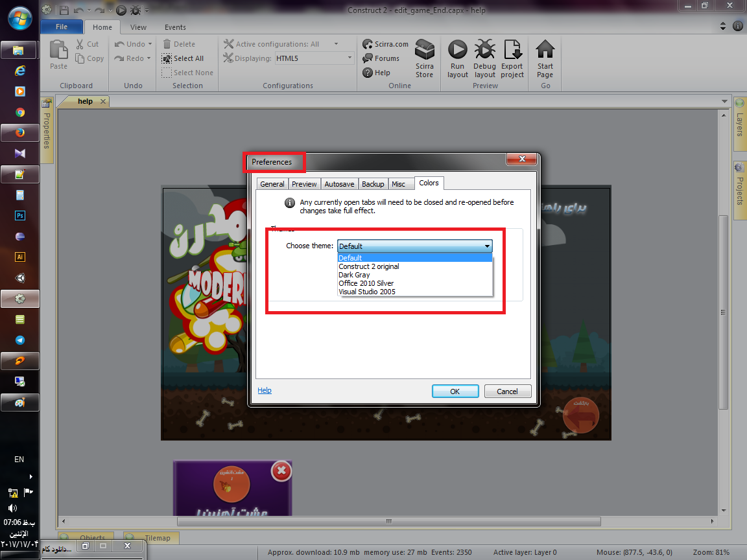
Task: Switch to Autosave tab in Preferences
Action: point(339,184)
